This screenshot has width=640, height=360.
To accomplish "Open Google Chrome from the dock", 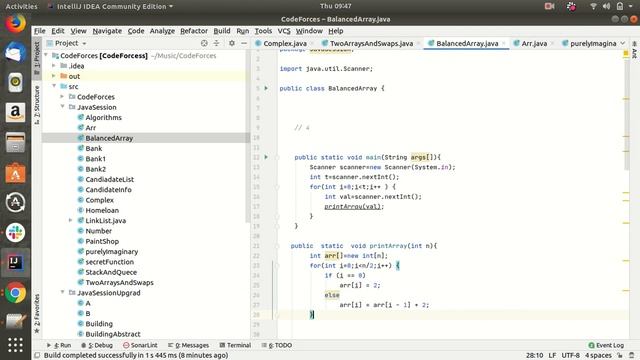I will tap(15, 293).
